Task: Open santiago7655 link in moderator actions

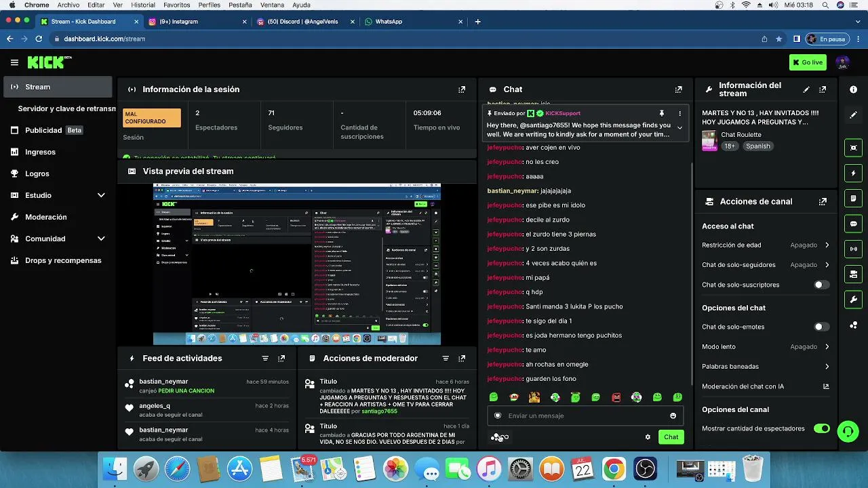Action: 379,411
